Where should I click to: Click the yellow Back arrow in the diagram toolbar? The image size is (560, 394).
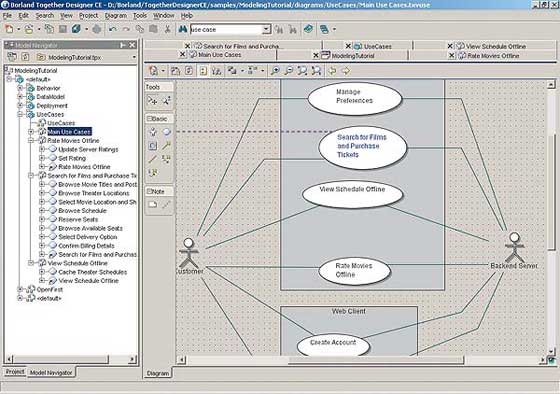332,71
